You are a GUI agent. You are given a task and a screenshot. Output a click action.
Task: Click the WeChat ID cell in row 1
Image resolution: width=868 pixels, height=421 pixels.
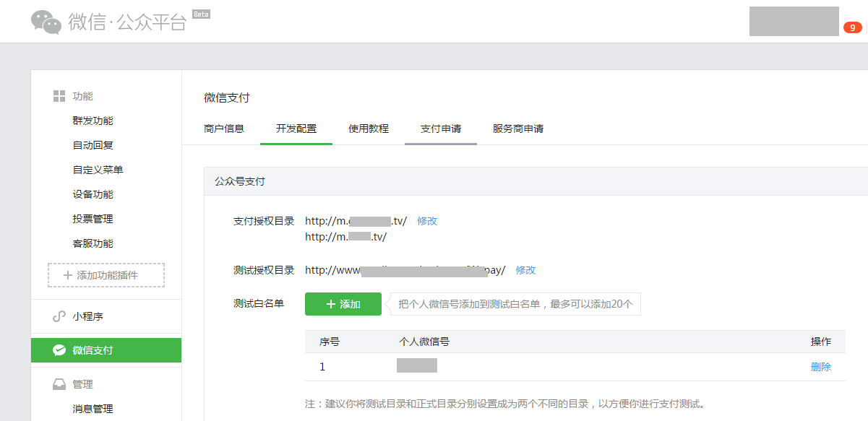pyautogui.click(x=417, y=365)
